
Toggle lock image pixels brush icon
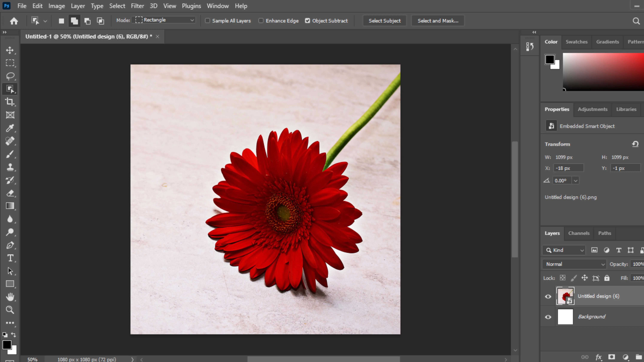click(x=574, y=278)
